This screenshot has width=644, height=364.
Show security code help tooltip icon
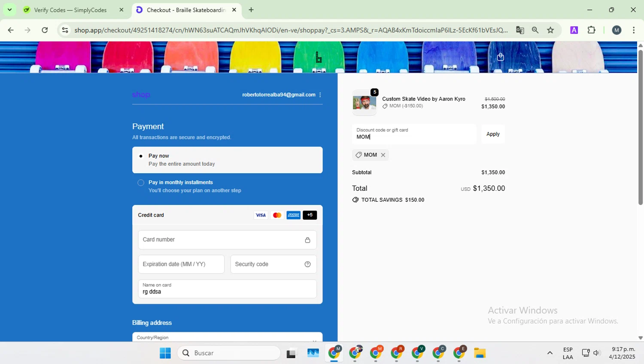(x=307, y=264)
